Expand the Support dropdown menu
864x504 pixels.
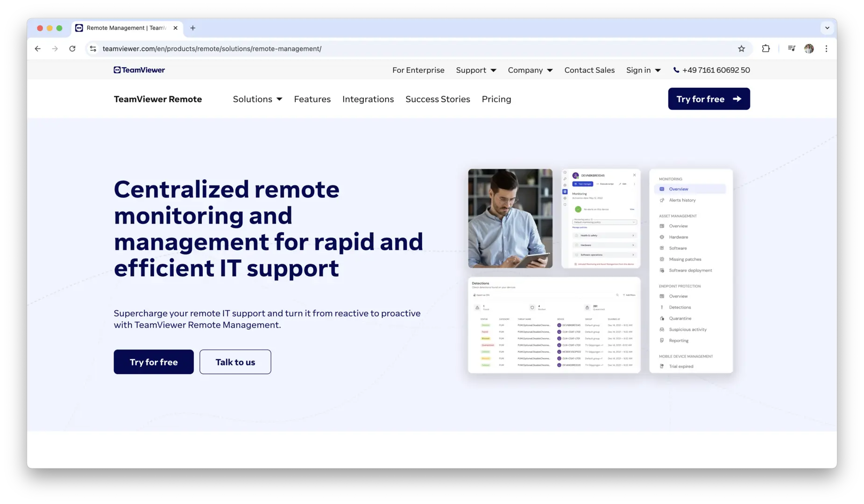476,70
